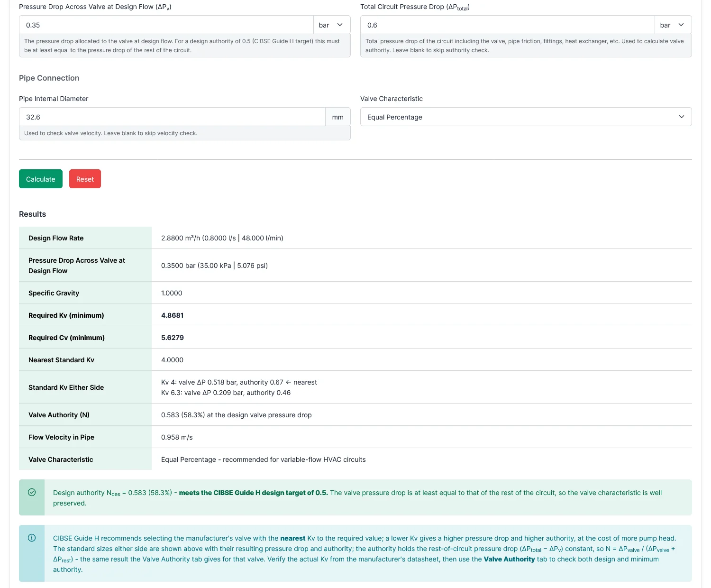Select the Required Cv value 5.6279
This screenshot has width=711, height=588.
[x=173, y=338]
